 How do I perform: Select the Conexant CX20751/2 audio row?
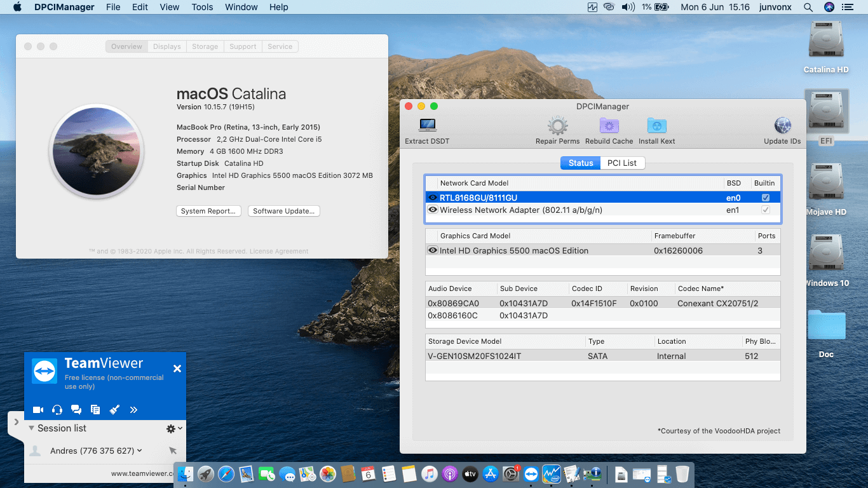602,303
